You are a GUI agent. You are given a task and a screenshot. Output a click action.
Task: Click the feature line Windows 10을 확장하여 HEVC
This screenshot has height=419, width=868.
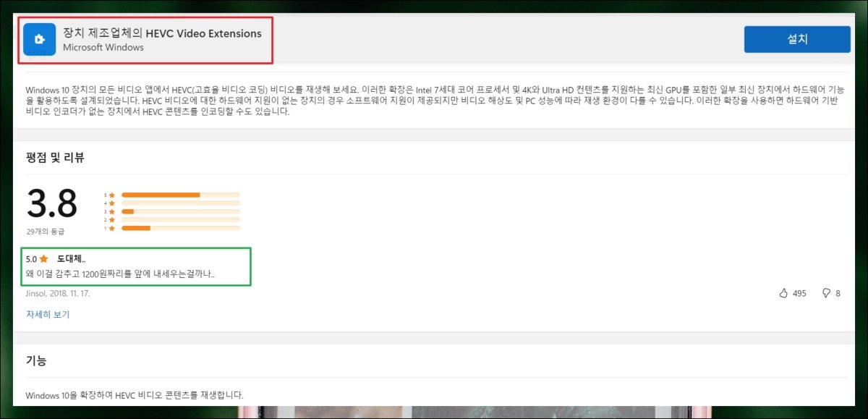135,395
